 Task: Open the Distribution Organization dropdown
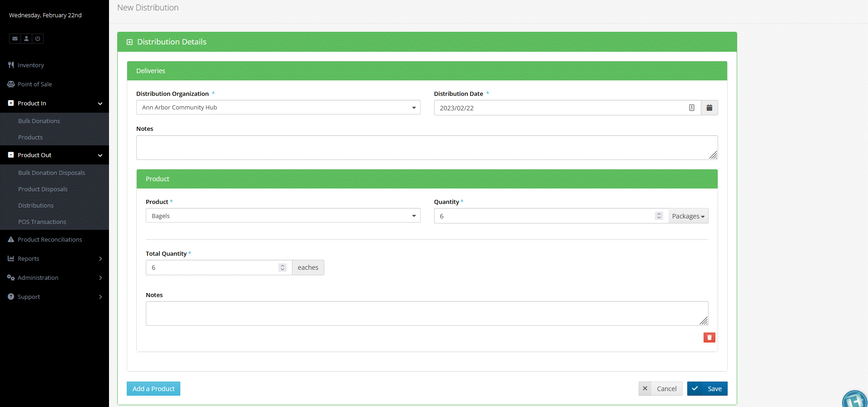(x=278, y=108)
